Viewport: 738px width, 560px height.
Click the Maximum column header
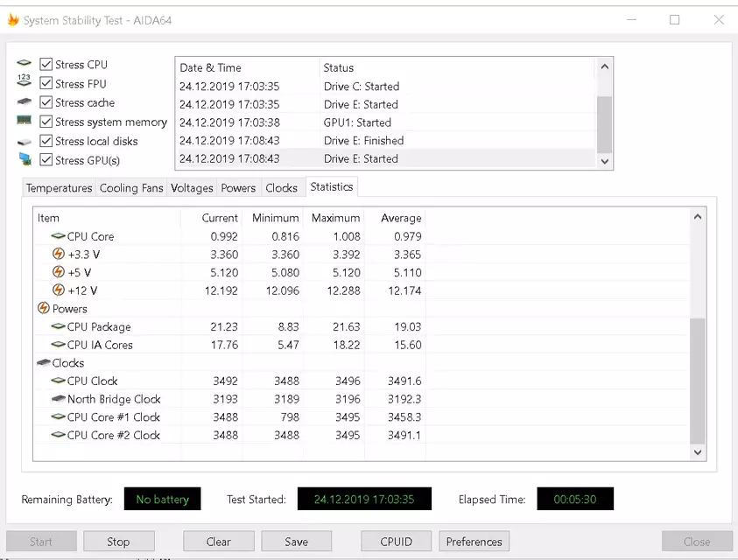click(x=334, y=218)
